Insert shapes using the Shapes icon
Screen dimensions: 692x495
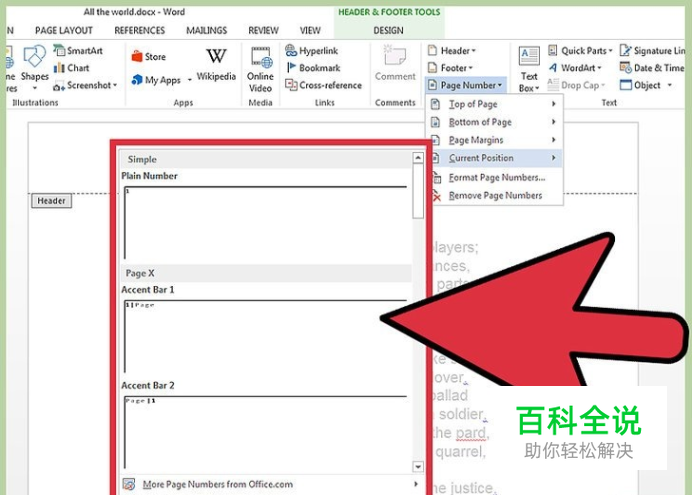point(34,57)
